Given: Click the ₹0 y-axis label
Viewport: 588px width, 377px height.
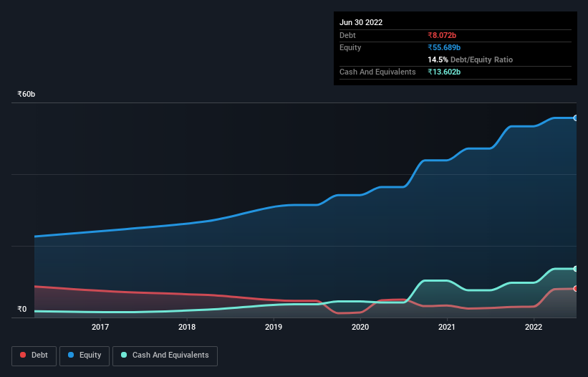Looking at the screenshot, I should (x=22, y=309).
